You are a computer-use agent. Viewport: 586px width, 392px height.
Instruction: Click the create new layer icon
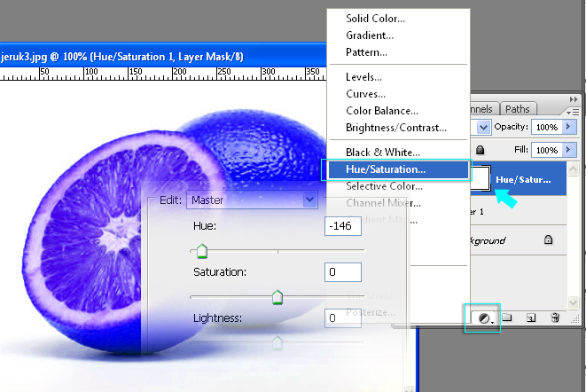click(531, 318)
